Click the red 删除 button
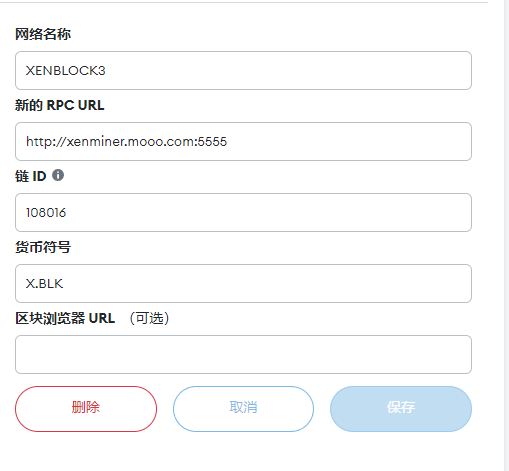Screen dimensions: 509x471 tap(86, 409)
